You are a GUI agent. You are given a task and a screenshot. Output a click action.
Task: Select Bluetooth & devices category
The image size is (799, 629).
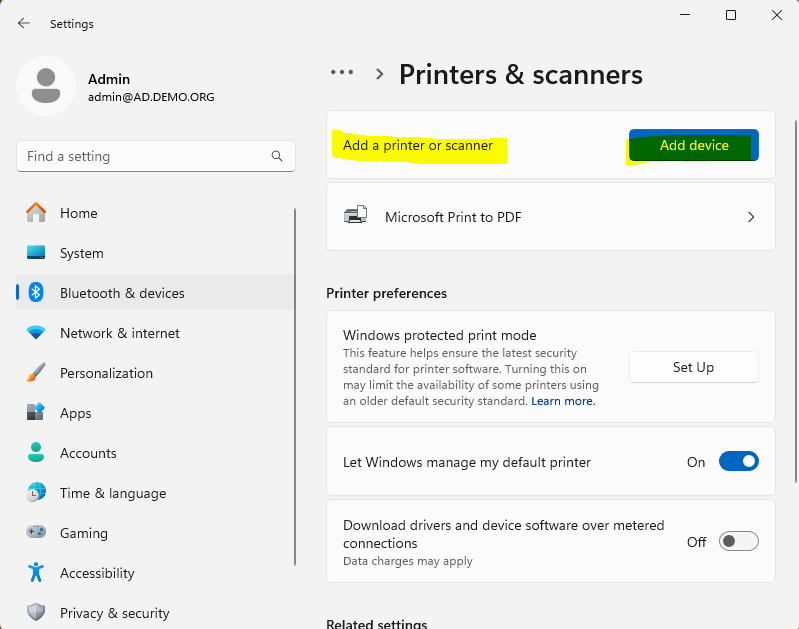point(155,293)
